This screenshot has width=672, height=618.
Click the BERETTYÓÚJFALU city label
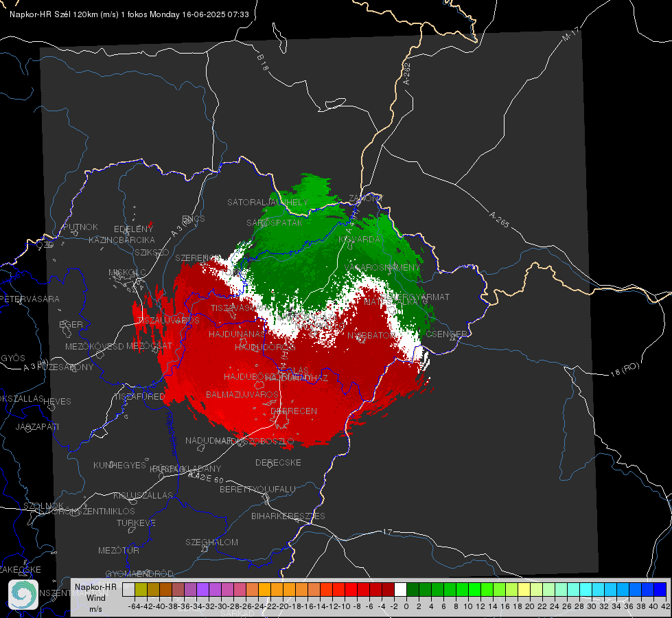click(x=257, y=489)
